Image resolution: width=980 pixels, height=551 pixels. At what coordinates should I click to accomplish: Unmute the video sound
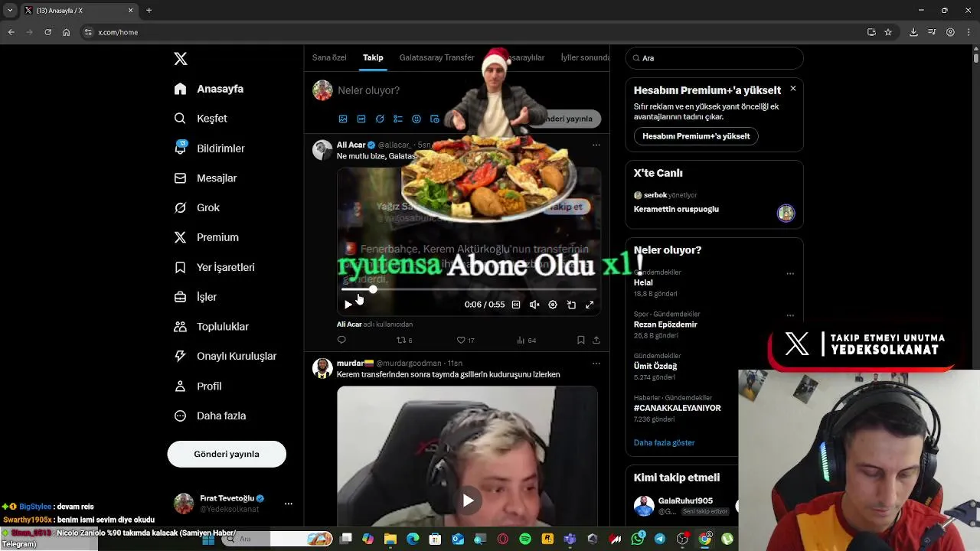tap(534, 305)
